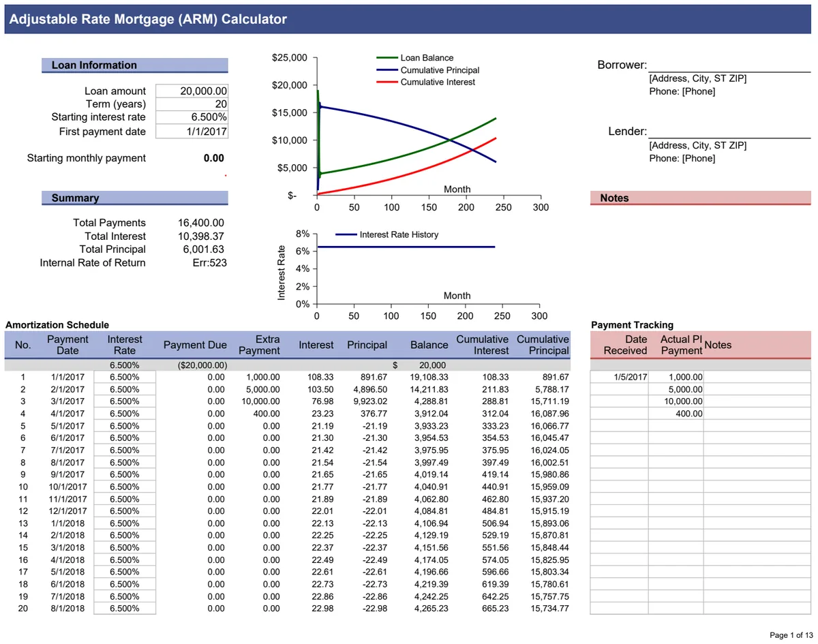Click the Interest Rate History legend entry

(x=387, y=234)
